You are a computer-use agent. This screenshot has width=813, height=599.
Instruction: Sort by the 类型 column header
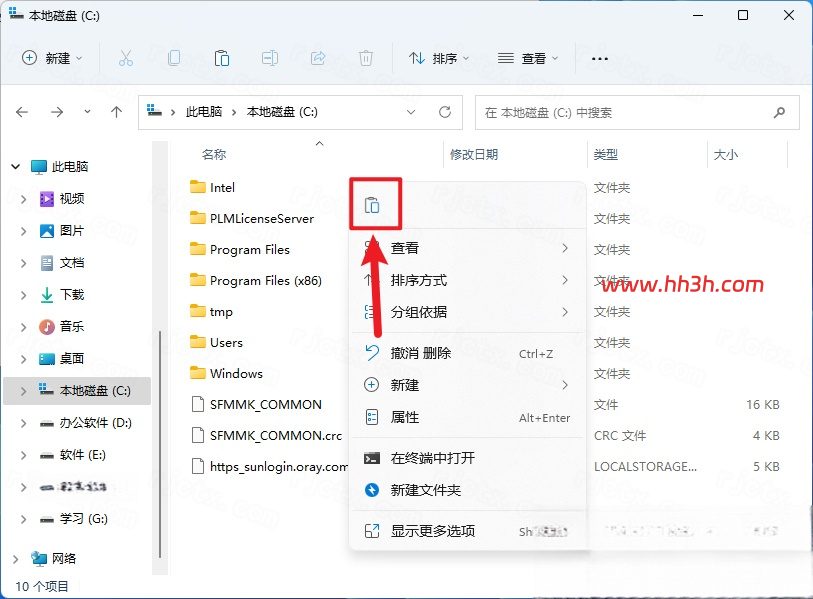coord(606,154)
